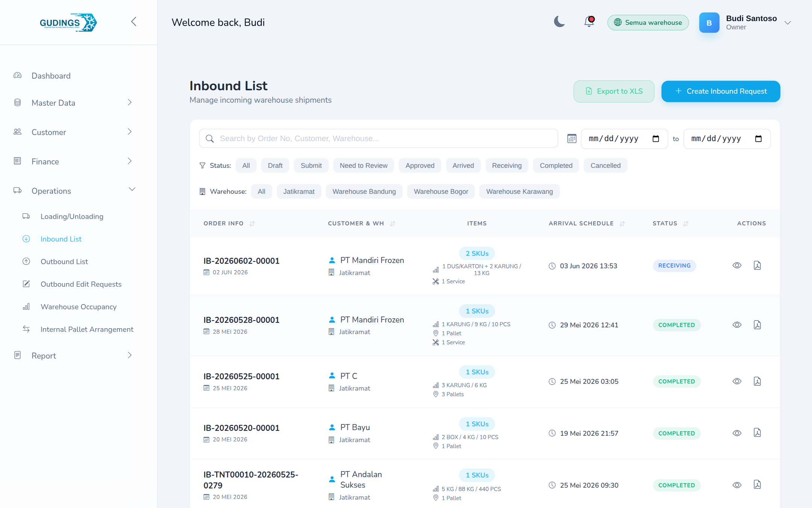Click the RECEIVING status badge
Image resolution: width=812 pixels, height=508 pixels.
tap(674, 266)
